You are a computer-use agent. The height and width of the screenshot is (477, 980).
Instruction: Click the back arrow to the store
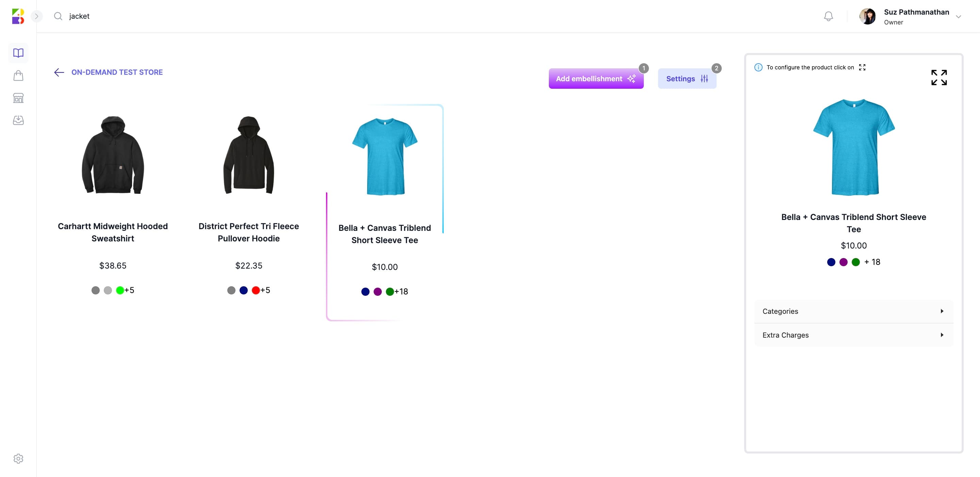click(59, 72)
